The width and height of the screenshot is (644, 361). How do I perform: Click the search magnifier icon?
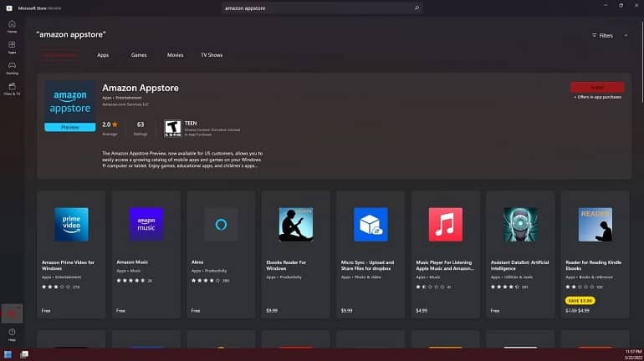pos(417,8)
